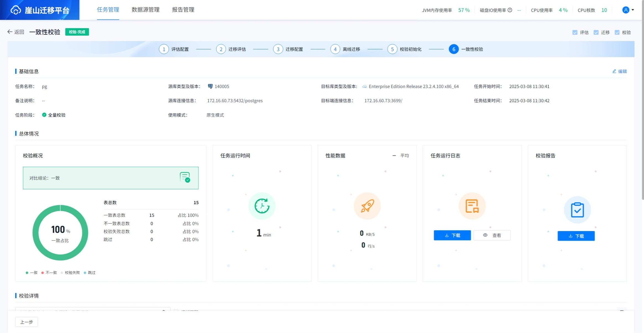This screenshot has height=333, width=644.
Task: Switch to the 数据源管理 tab
Action: click(x=146, y=10)
